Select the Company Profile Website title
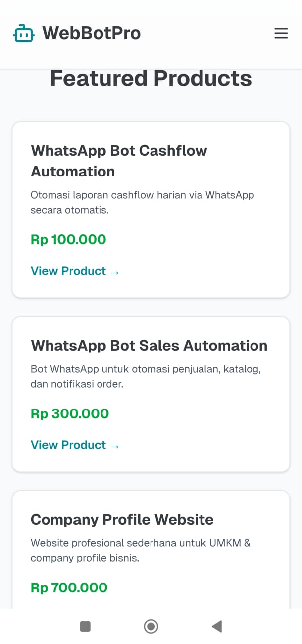The height and width of the screenshot is (644, 302). click(x=122, y=519)
